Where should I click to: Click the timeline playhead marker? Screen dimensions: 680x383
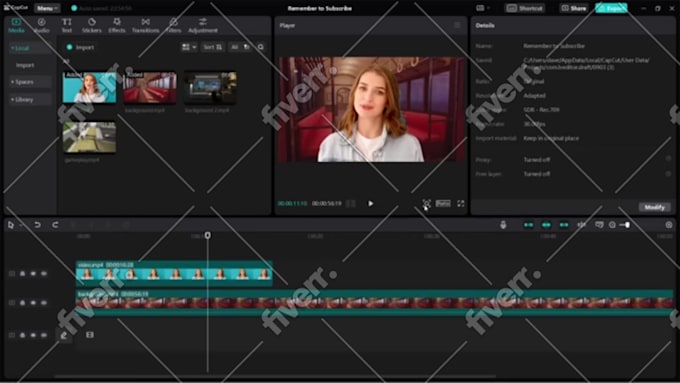tap(208, 235)
